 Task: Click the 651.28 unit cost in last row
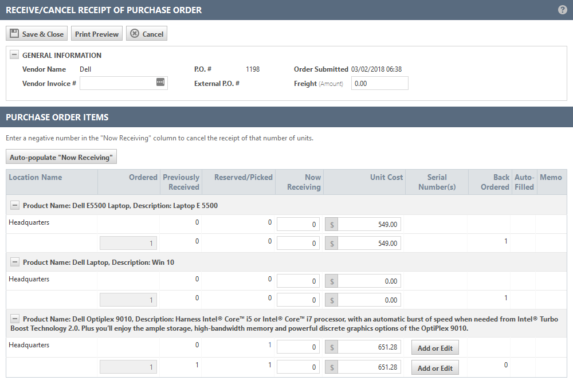tap(369, 367)
